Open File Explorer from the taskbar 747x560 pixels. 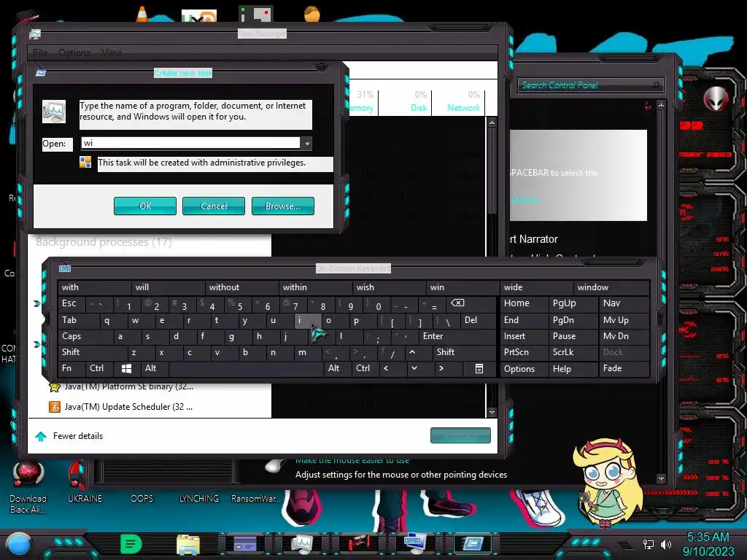pos(188,544)
